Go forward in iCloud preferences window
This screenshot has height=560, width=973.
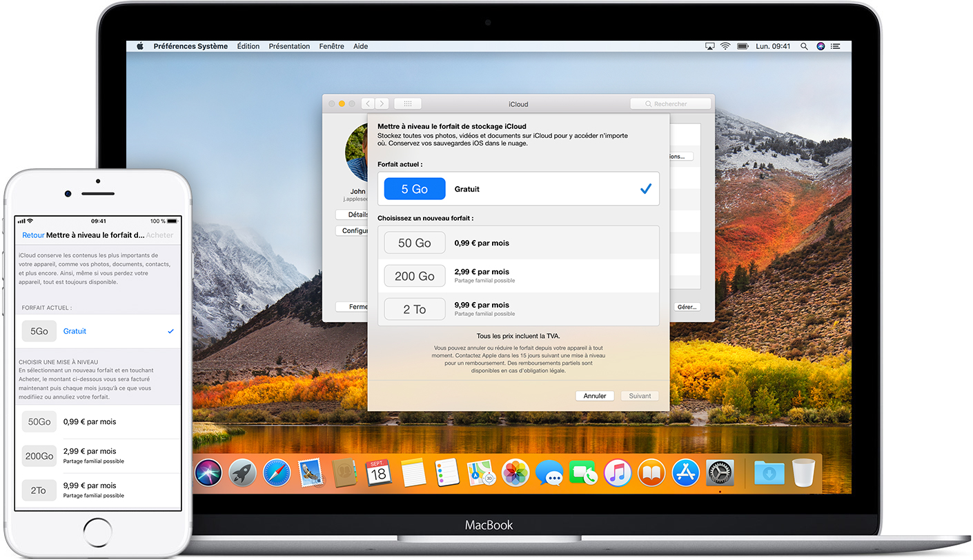382,103
